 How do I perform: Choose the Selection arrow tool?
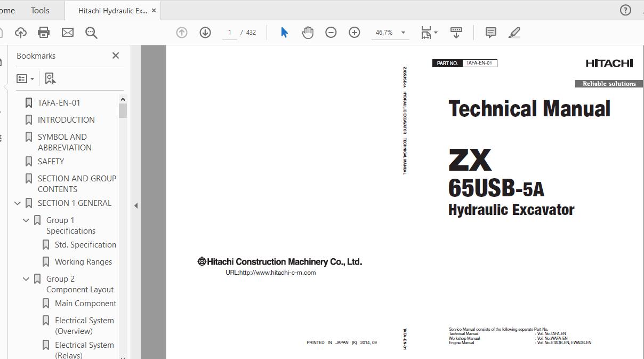pos(284,33)
